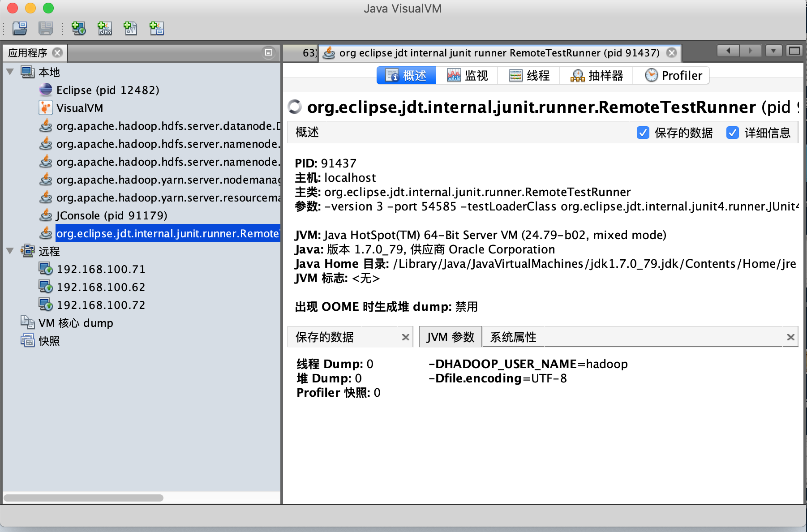Switch to the 概述 overview tab

coord(407,75)
